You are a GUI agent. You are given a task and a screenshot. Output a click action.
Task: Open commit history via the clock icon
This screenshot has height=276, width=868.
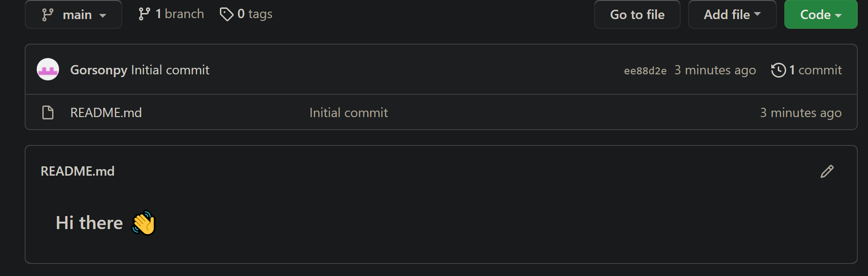pyautogui.click(x=778, y=70)
